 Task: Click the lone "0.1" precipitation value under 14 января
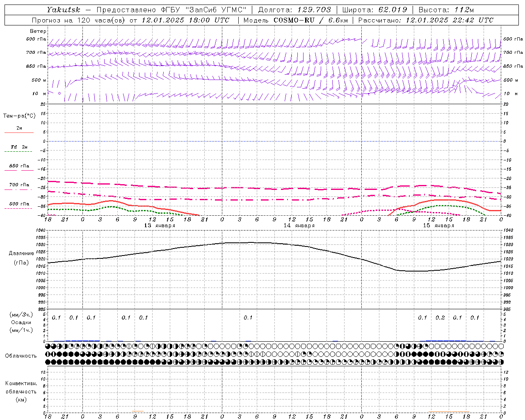248,318
